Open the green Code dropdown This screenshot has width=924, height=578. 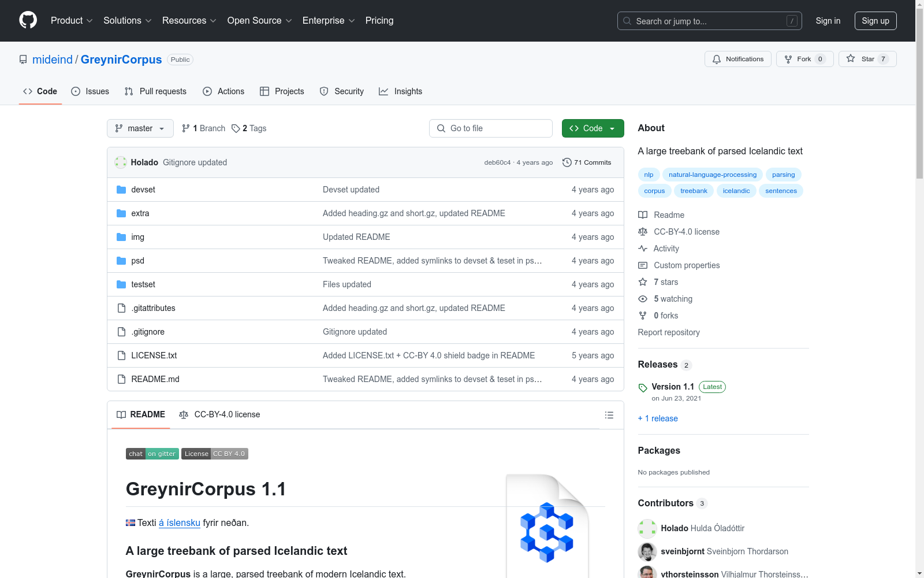[x=593, y=128]
